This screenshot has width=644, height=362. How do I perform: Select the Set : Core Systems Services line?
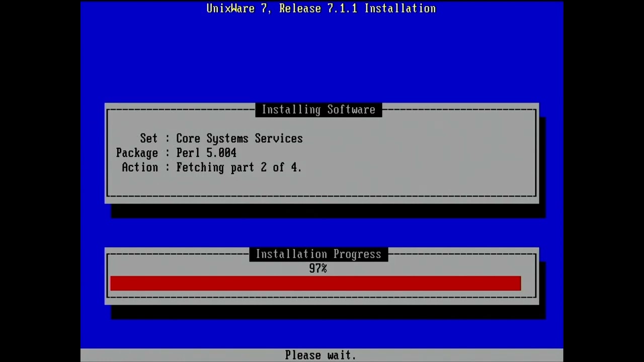221,138
